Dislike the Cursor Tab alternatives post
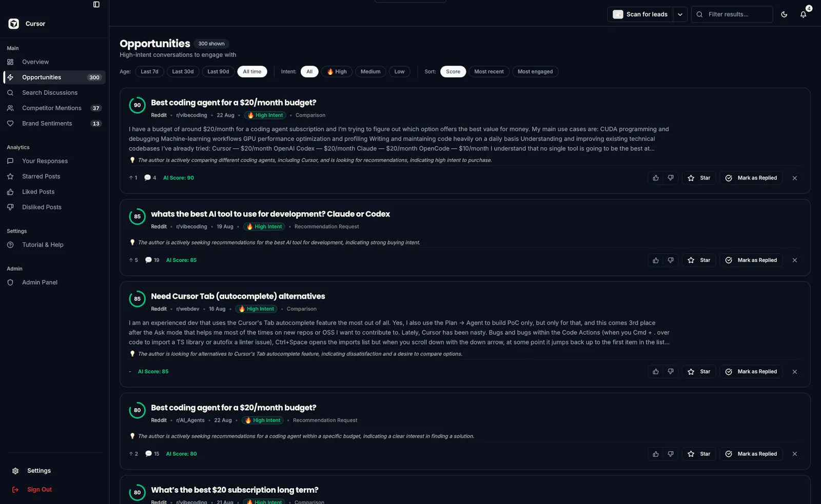The width and height of the screenshot is (821, 504). pos(671,372)
